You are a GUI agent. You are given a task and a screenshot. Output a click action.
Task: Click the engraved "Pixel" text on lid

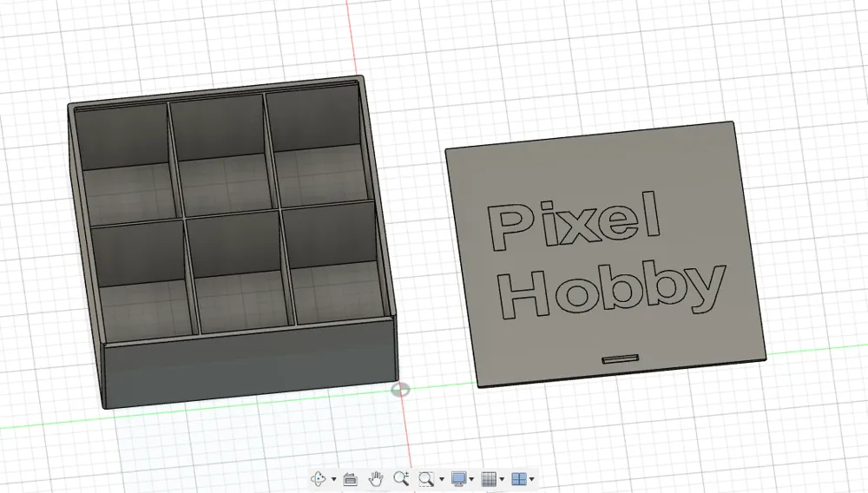[x=574, y=220]
